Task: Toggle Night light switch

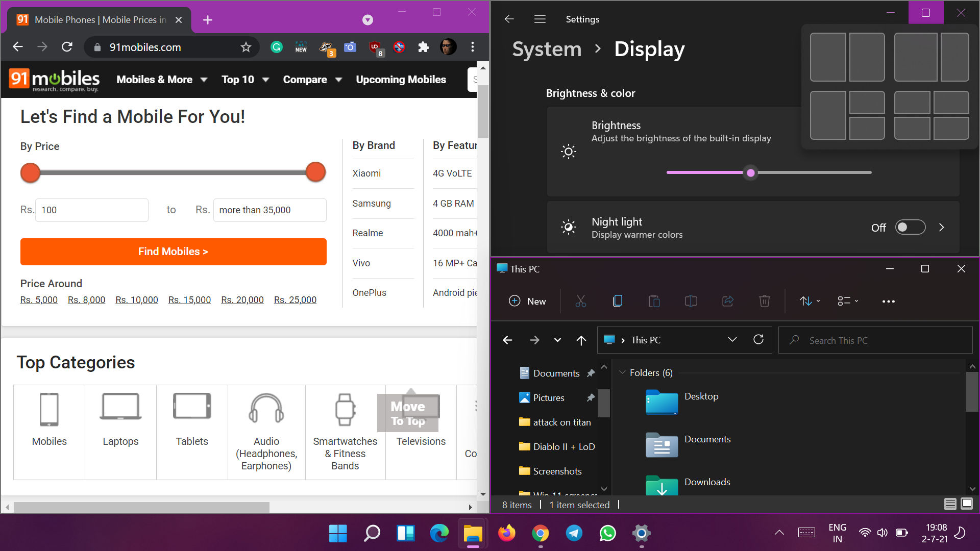Action: 910,227
